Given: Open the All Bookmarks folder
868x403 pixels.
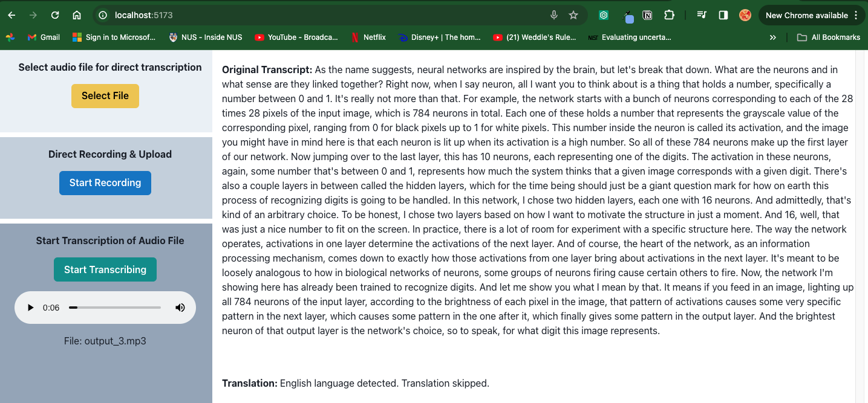Looking at the screenshot, I should 829,37.
